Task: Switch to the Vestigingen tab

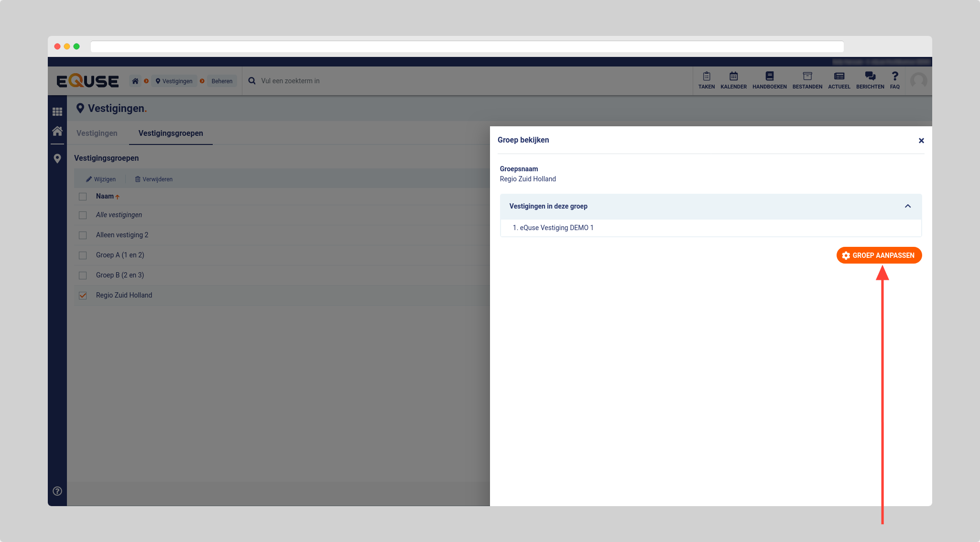Action: coord(97,133)
